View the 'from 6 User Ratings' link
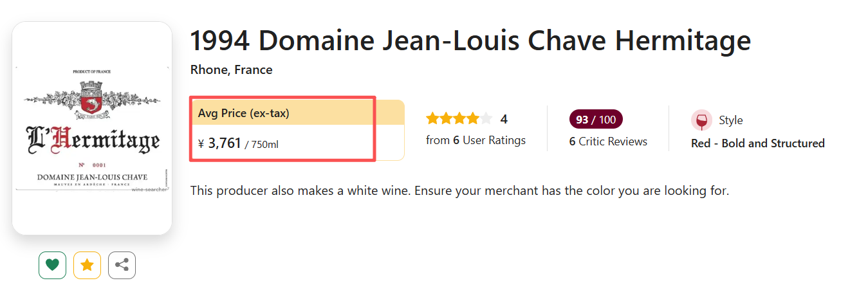 pyautogui.click(x=476, y=140)
